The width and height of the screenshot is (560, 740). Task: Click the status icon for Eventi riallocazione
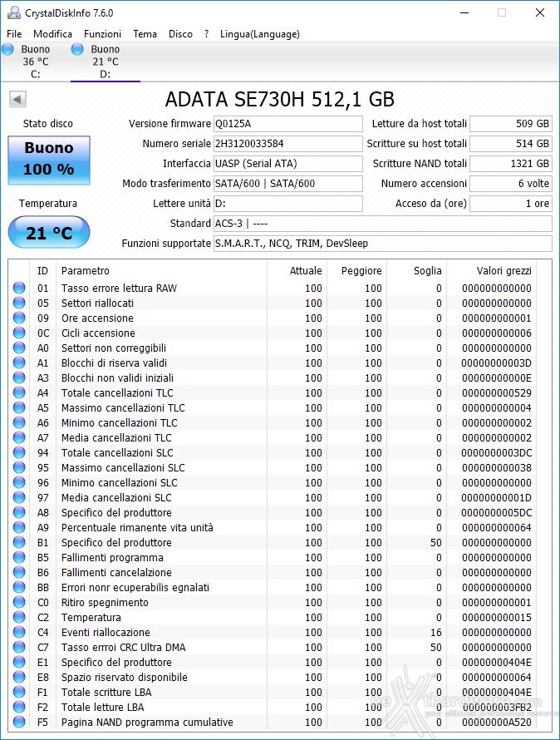[19, 633]
